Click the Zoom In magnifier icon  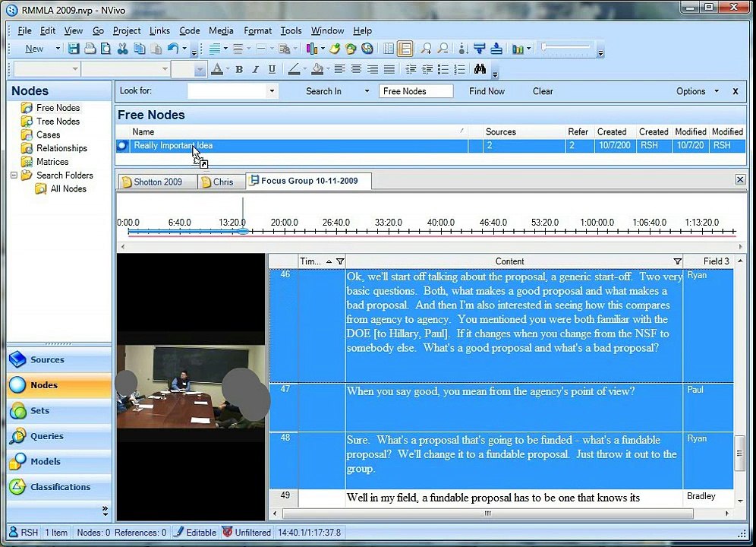click(427, 49)
